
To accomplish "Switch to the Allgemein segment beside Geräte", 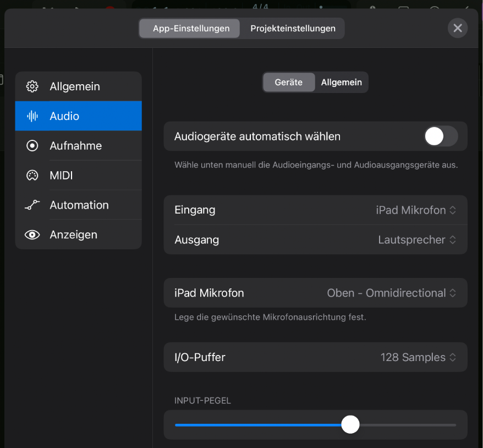I will click(341, 83).
